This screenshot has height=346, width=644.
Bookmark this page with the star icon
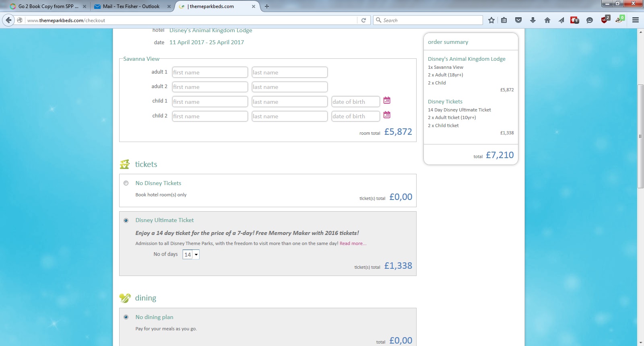pyautogui.click(x=491, y=20)
